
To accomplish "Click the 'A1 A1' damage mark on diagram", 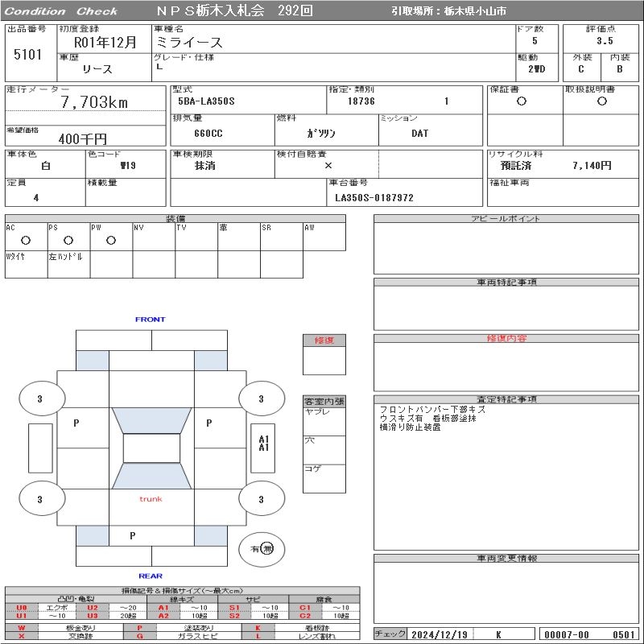I will click(x=264, y=444).
